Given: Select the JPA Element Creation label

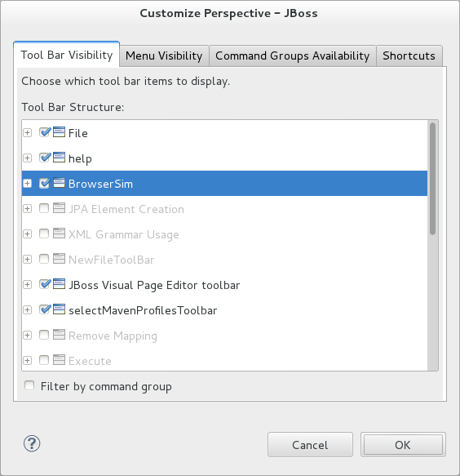Looking at the screenshot, I should point(126,209).
